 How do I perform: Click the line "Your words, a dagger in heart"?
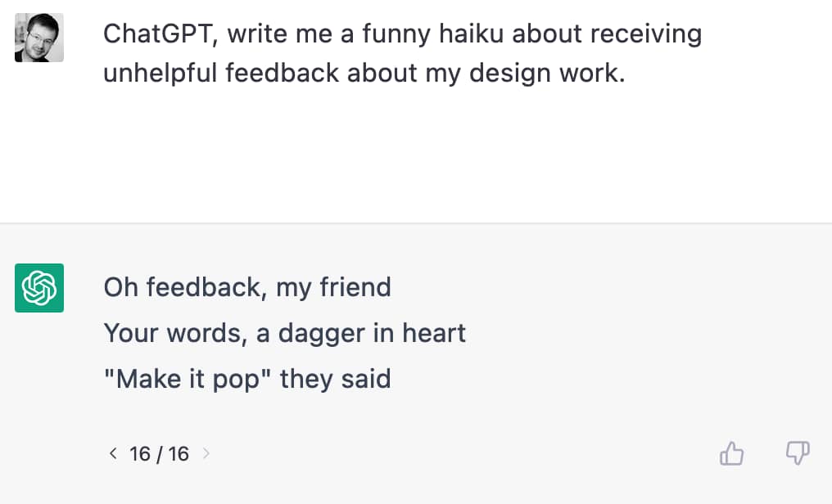tap(285, 333)
